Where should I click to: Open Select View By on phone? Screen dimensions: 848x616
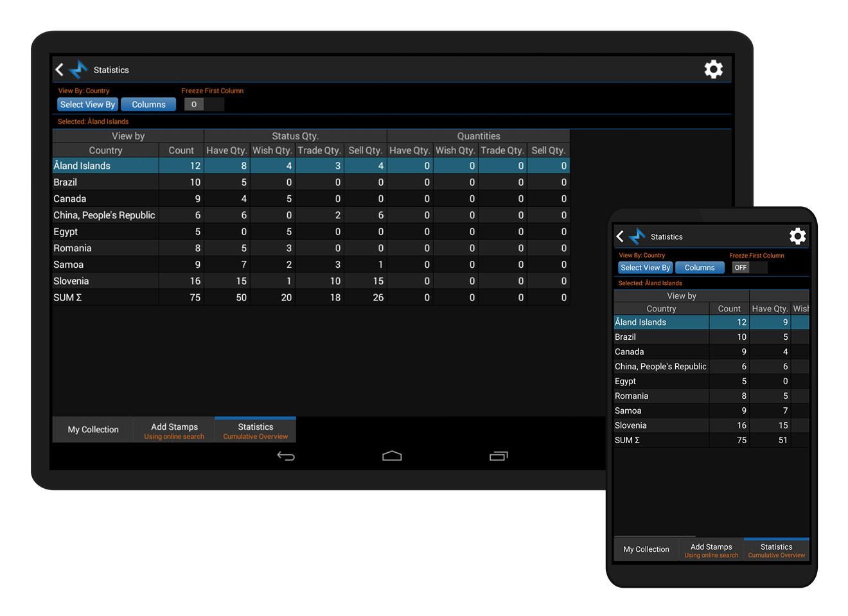click(645, 268)
